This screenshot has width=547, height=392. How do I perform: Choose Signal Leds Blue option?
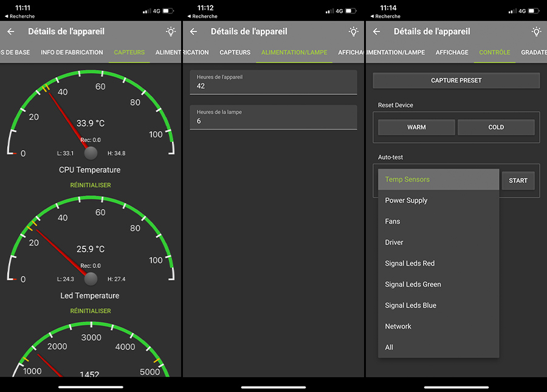[438, 306]
